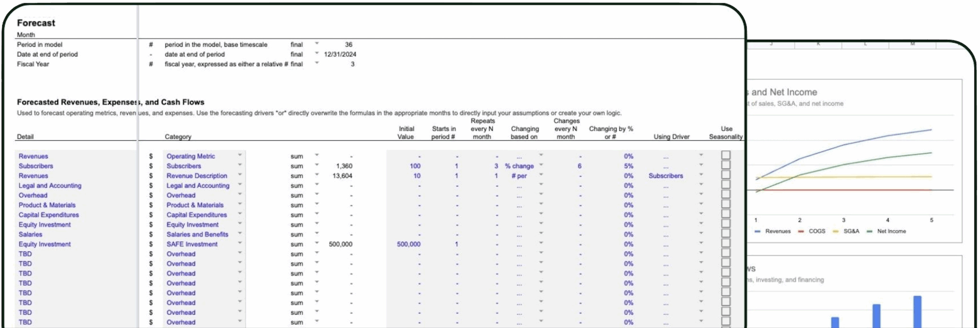Select the 12/31/2024 date cell

coord(340,54)
